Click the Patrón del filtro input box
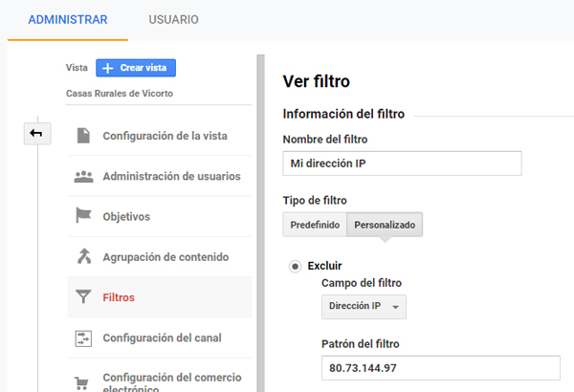The height and width of the screenshot is (392, 574). pos(440,368)
